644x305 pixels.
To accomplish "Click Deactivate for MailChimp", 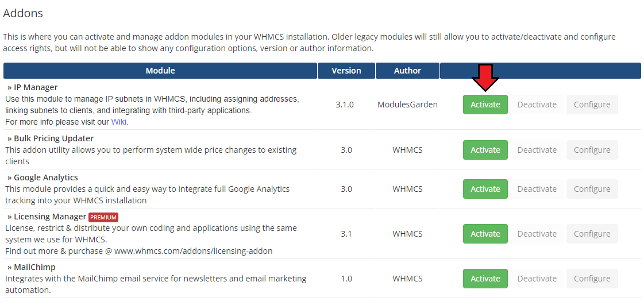I will [537, 279].
